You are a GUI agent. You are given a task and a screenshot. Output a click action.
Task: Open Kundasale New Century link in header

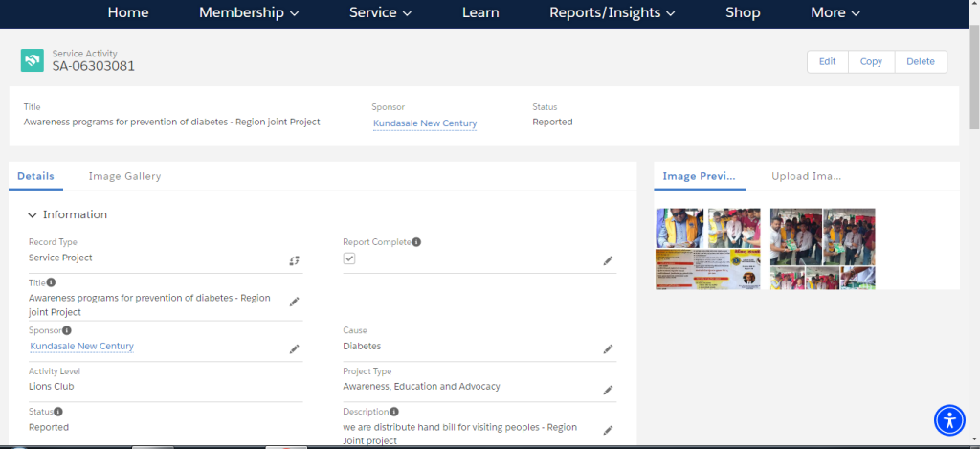pyautogui.click(x=425, y=123)
